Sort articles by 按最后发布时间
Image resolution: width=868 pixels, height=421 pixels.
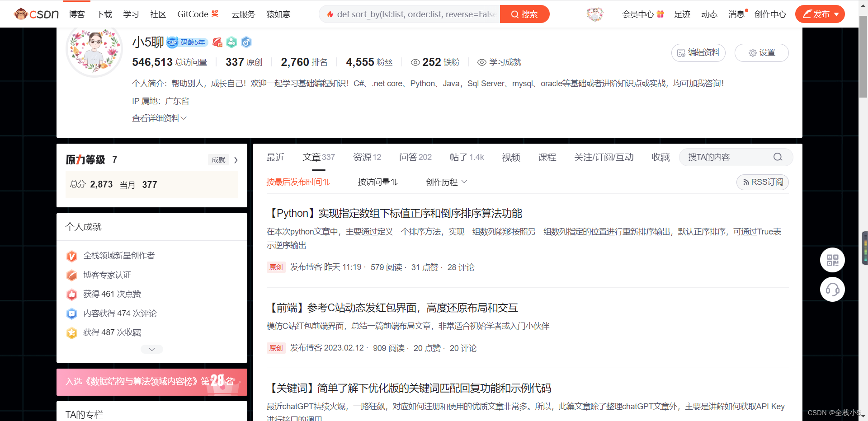coord(298,182)
